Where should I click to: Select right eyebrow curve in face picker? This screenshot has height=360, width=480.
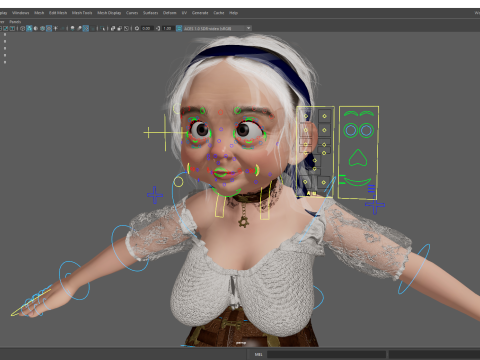[x=367, y=114]
